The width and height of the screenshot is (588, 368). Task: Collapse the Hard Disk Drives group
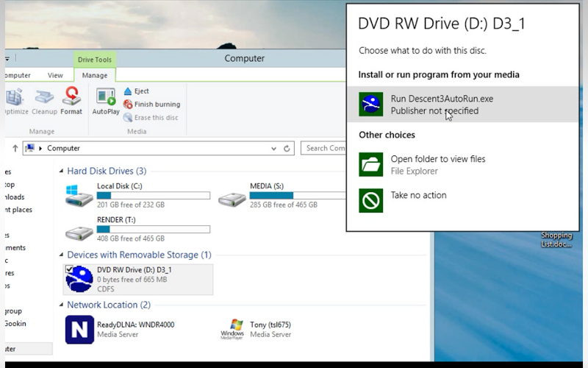coord(61,171)
